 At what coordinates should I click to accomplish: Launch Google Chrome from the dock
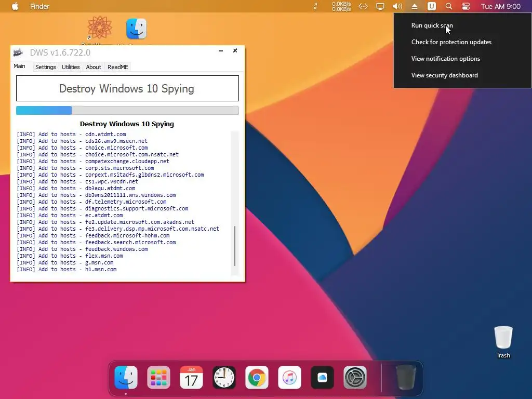(257, 377)
